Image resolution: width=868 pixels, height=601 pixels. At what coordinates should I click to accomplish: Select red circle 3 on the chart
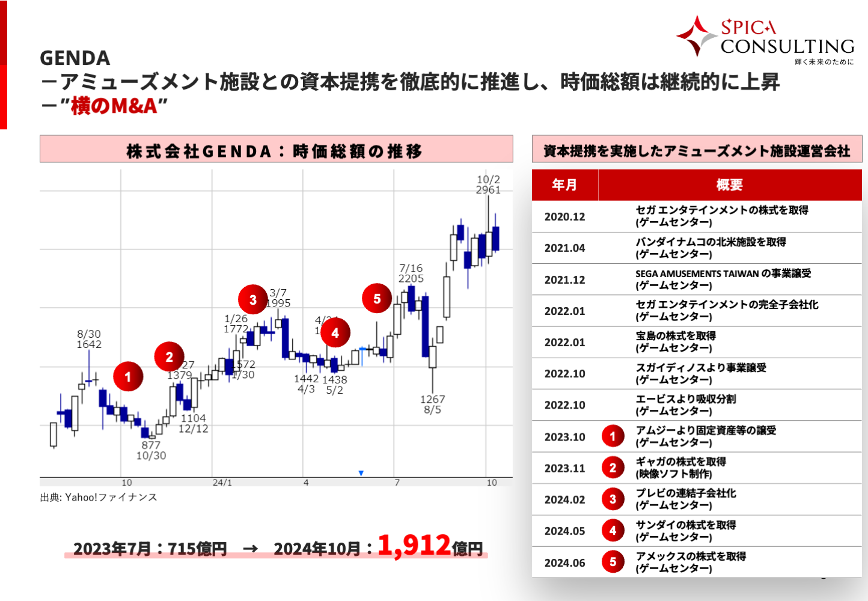point(253,299)
